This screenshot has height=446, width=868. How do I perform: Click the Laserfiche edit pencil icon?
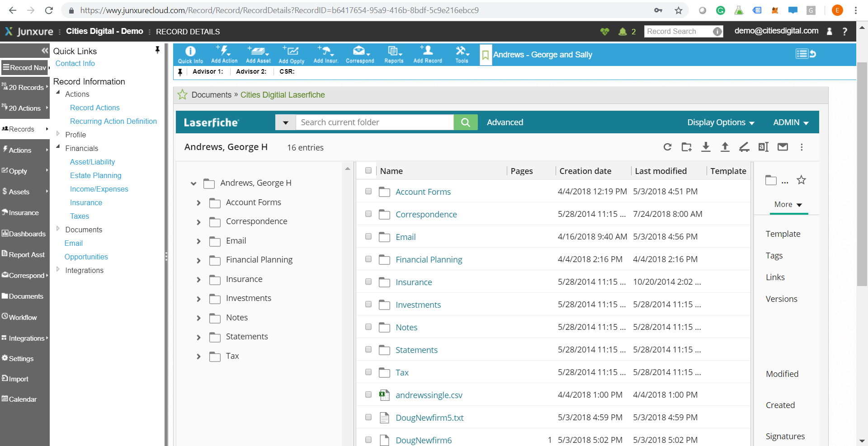744,147
